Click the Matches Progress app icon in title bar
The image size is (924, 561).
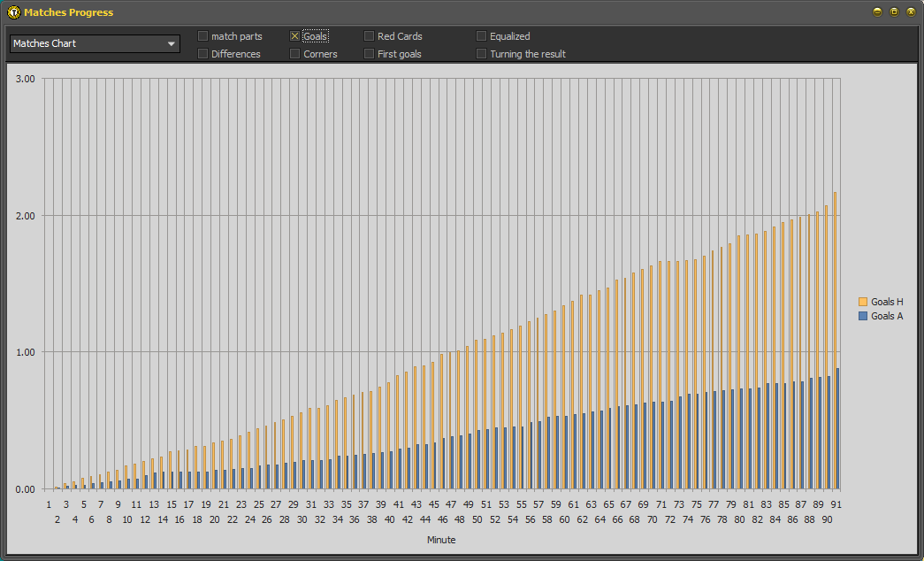[13, 12]
